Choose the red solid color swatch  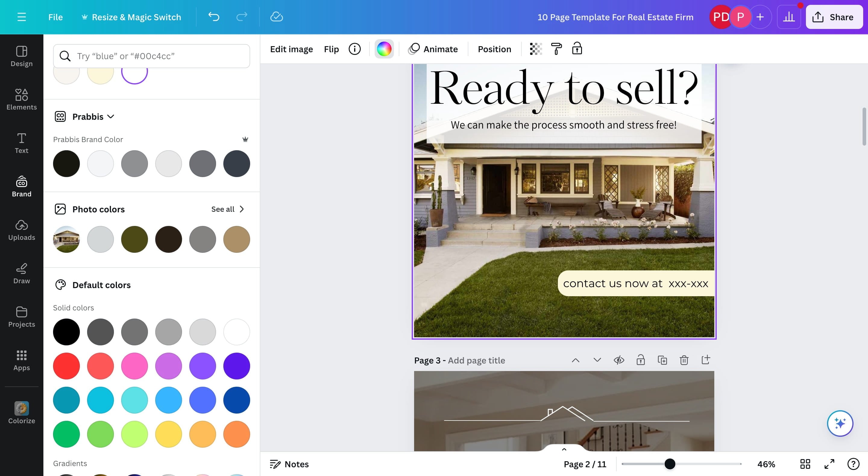coord(66,366)
